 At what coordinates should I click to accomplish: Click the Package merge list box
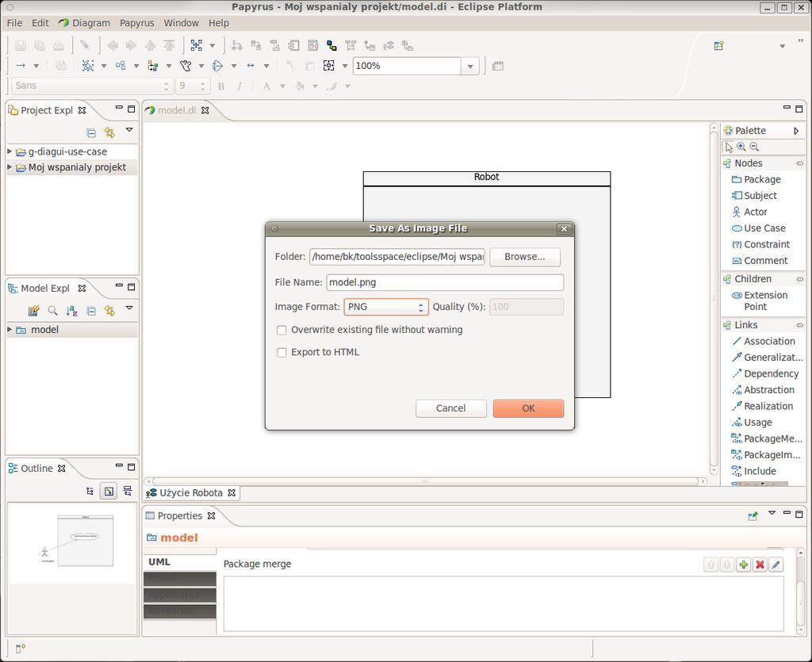pyautogui.click(x=504, y=604)
